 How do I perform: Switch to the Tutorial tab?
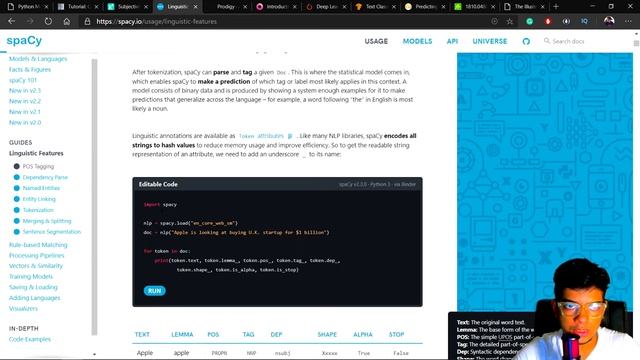(78, 7)
